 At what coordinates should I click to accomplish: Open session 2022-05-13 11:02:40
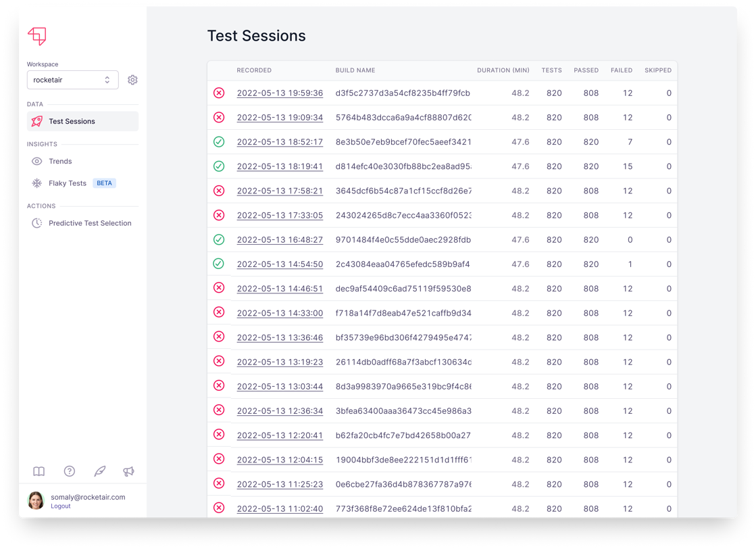280,508
